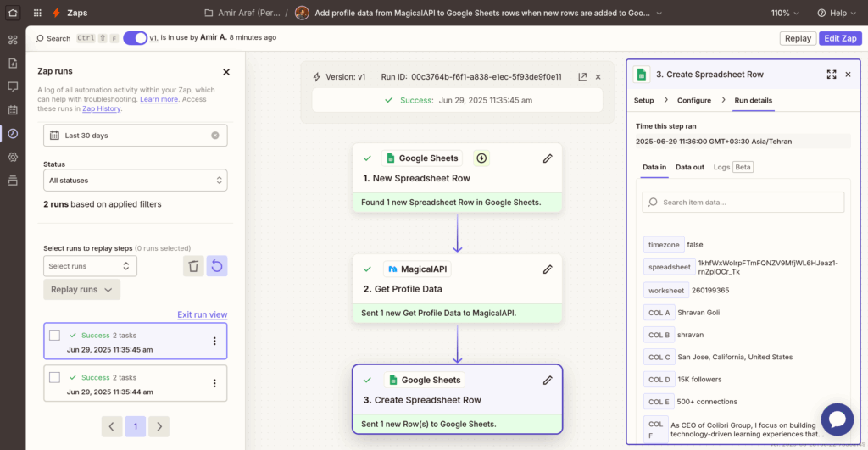
Task: Click the Zaps lightning bolt icon
Action: pyautogui.click(x=56, y=13)
